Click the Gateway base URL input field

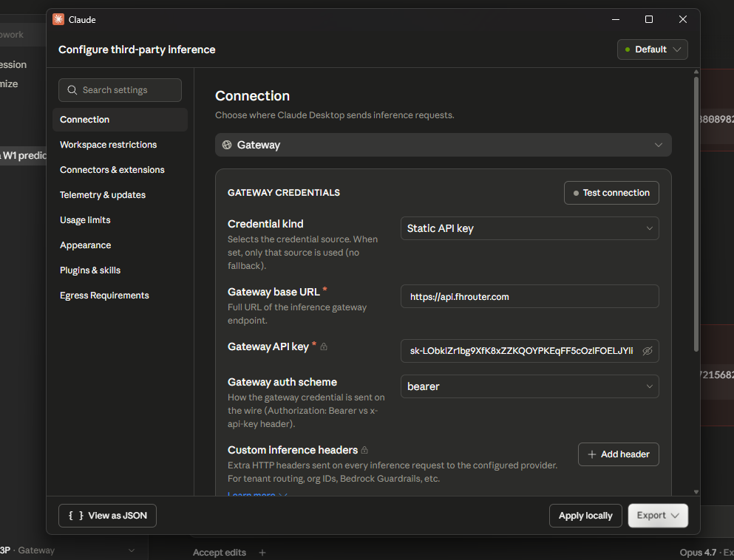529,296
